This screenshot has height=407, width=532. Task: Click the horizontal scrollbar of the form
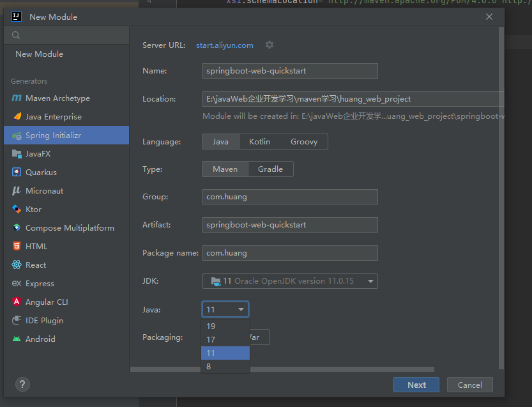pyautogui.click(x=282, y=369)
